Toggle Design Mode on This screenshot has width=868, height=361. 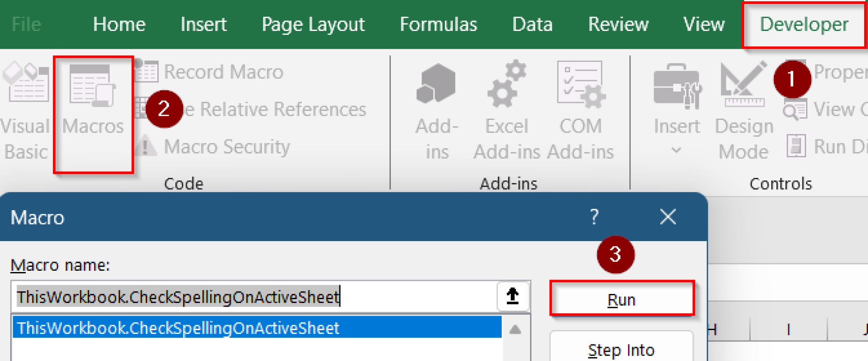click(743, 106)
